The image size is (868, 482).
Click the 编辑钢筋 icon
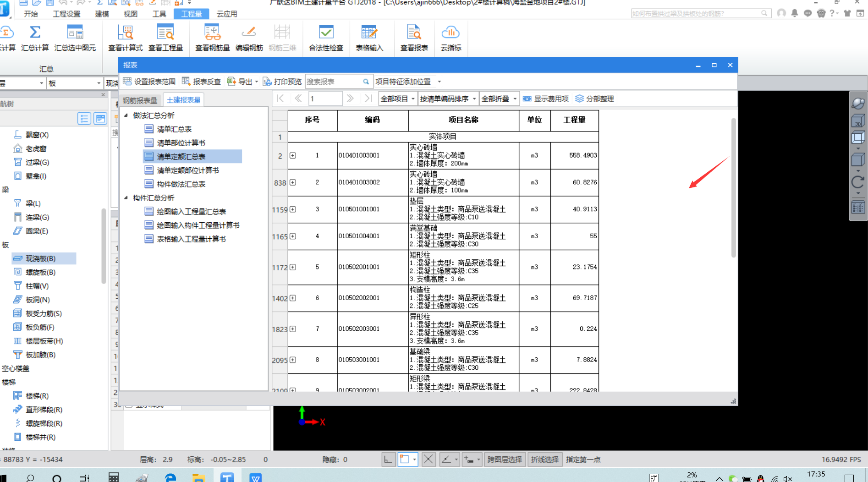pos(249,32)
